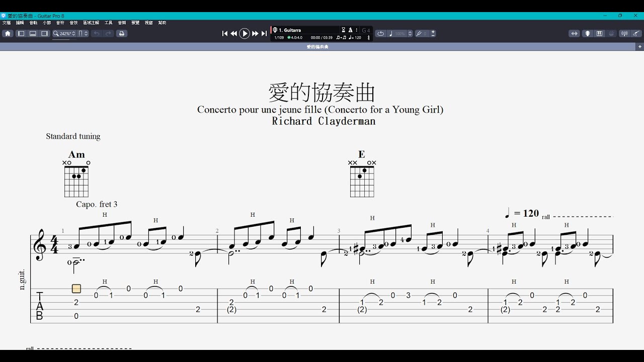Click the song title 愛的協奏曲 in score

322,93
